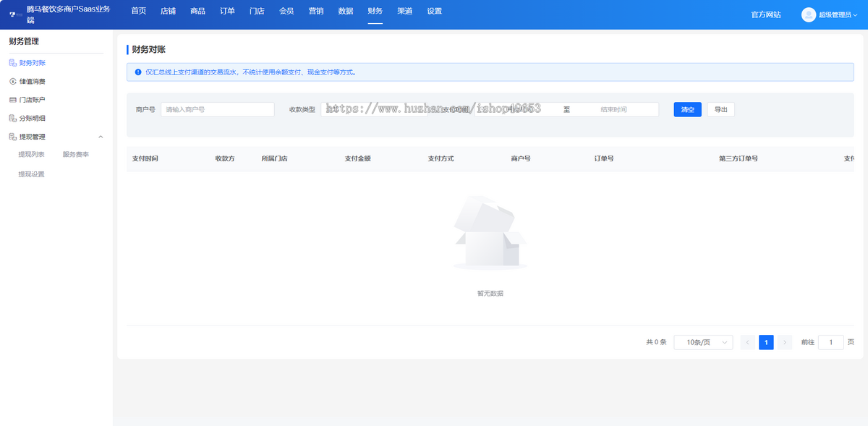The width and height of the screenshot is (868, 426).
Task: Open the 店铺 top menu
Action: [168, 11]
